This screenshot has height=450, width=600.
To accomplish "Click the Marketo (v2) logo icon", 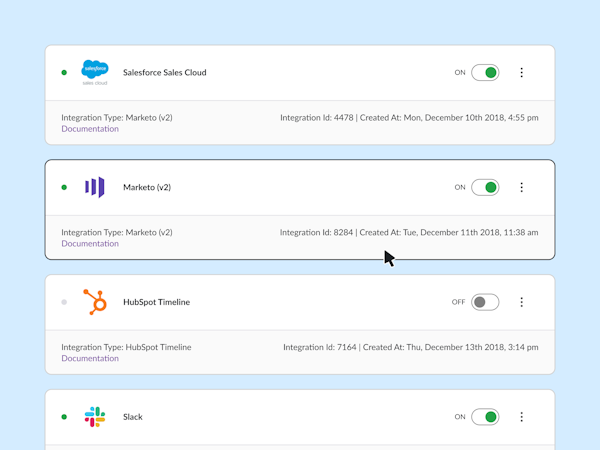I will click(95, 187).
